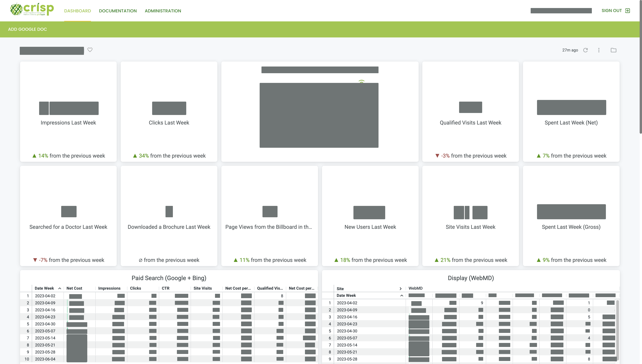The image size is (642, 364).
Task: Click the sign out door icon
Action: coord(627,11)
